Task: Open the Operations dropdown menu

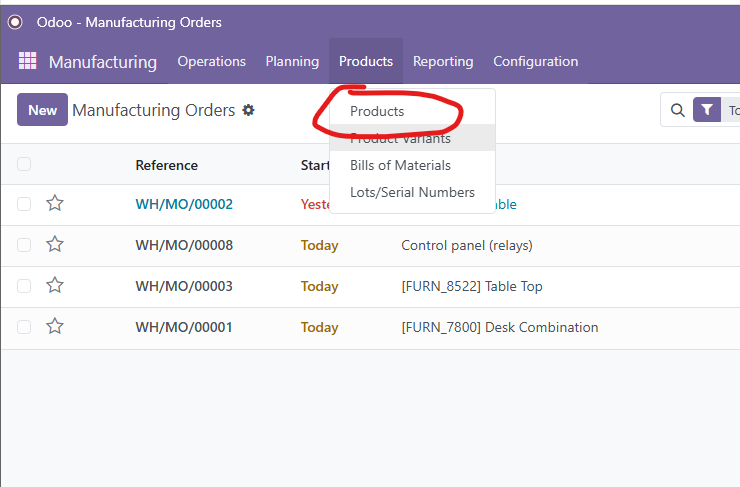Action: [211, 61]
